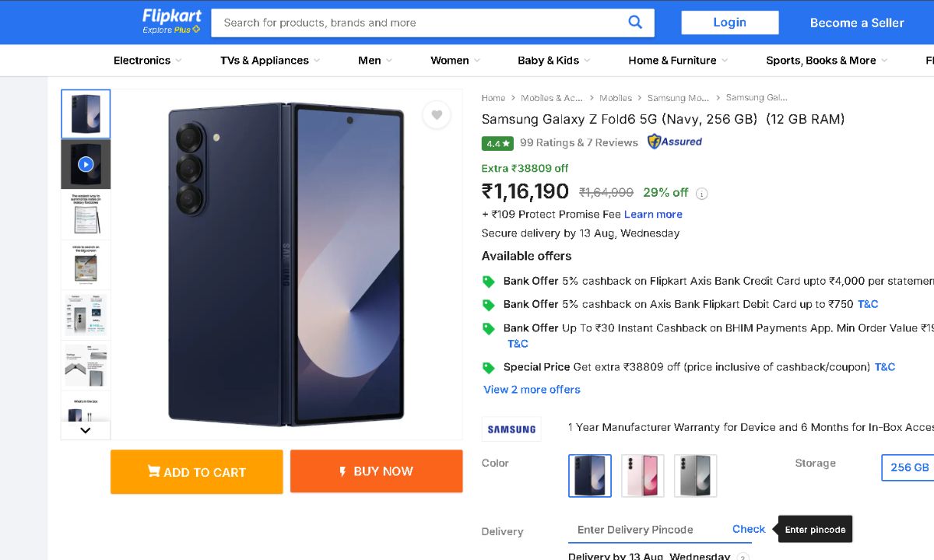
Task: Open the TVs & Appliances dropdown
Action: 269,60
